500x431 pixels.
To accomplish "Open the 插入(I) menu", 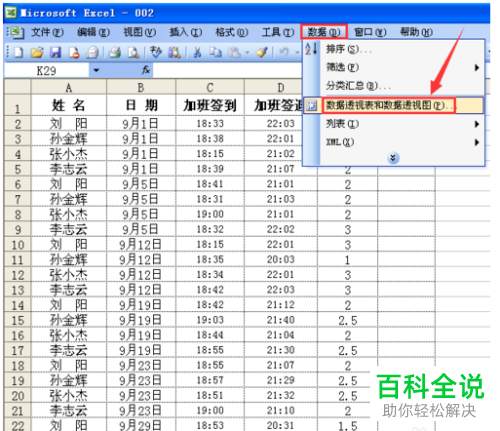I will (186, 32).
